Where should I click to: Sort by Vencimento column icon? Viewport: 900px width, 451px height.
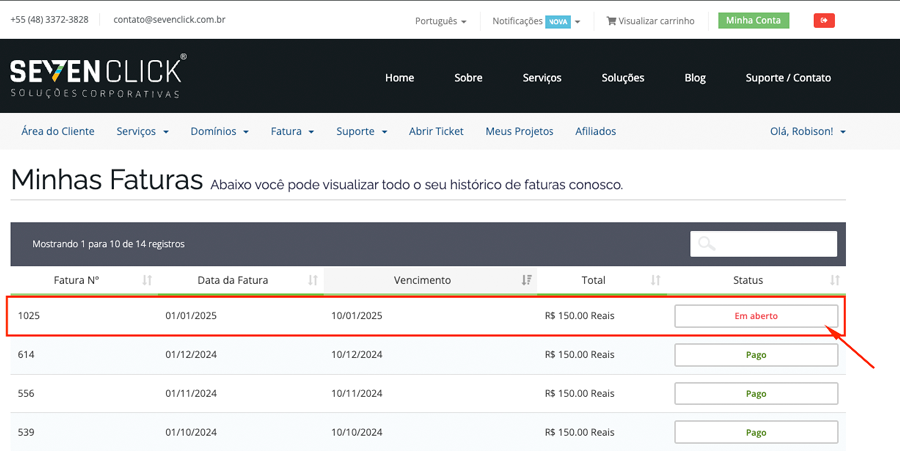(527, 281)
